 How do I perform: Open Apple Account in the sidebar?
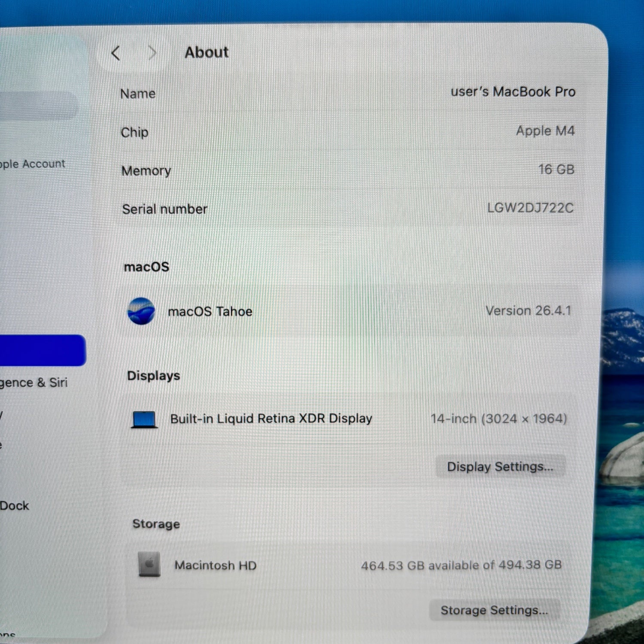[33, 164]
